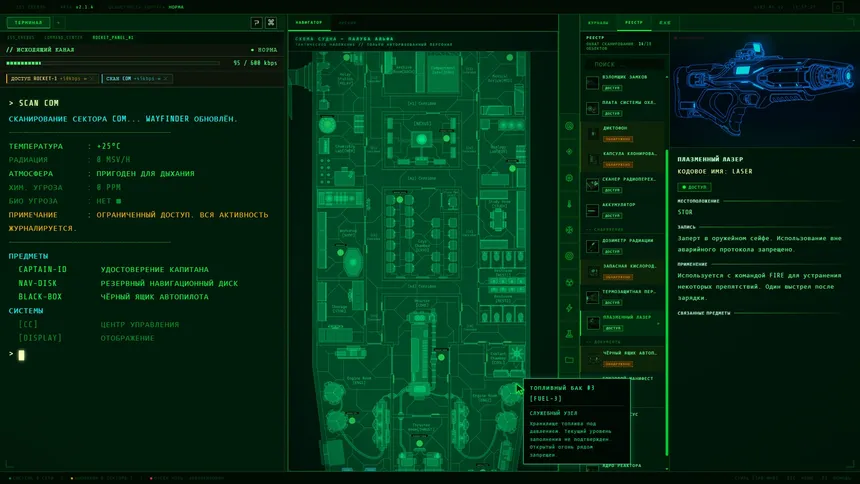The height and width of the screenshot is (484, 860).
Task: Click the Аккумулятор item thumbnail icon
Action: 592,210
